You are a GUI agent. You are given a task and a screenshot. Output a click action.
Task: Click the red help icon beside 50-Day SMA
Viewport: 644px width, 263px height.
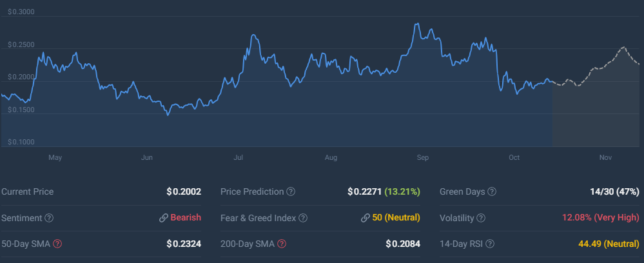click(x=57, y=244)
